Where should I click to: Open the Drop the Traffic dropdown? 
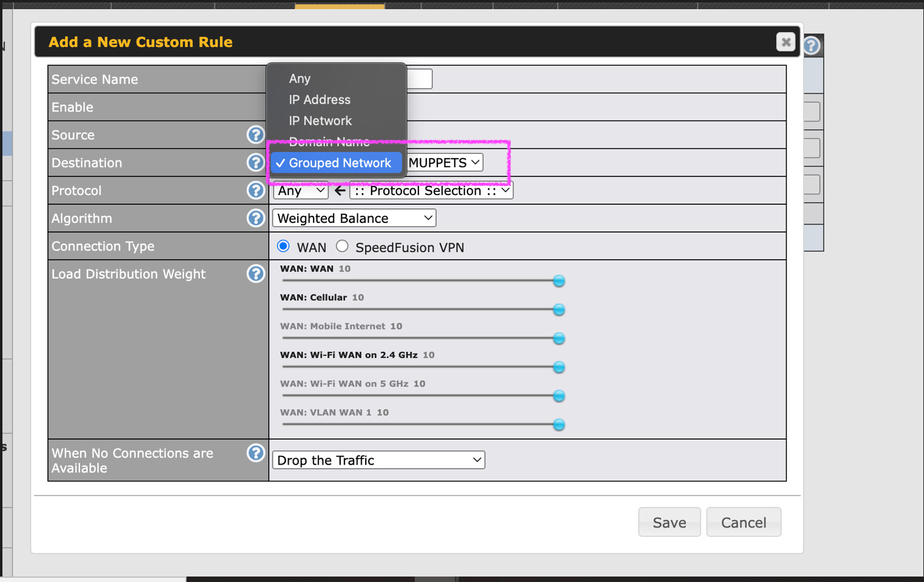point(378,460)
